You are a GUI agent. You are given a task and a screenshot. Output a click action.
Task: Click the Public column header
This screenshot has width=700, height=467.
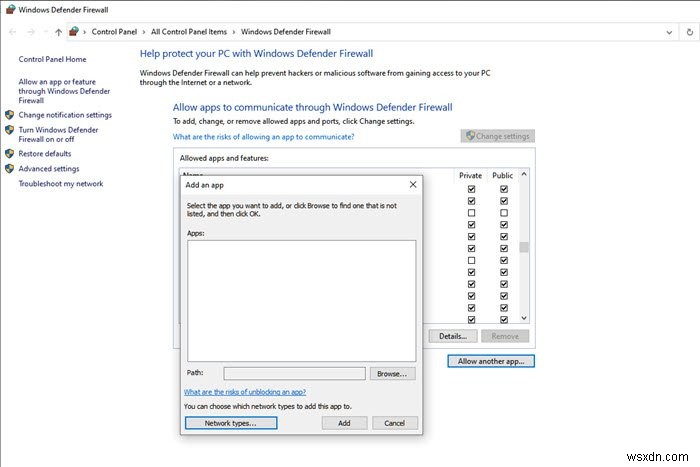click(x=502, y=175)
